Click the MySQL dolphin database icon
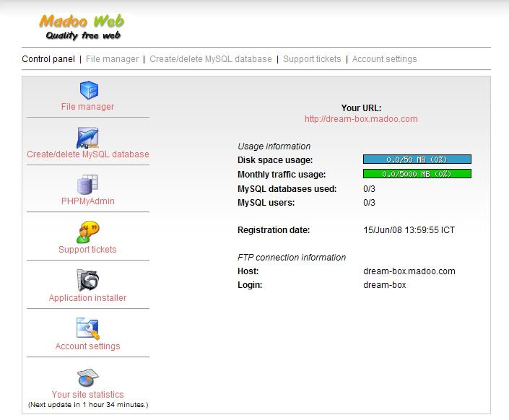This screenshot has width=509, height=420. 87,138
